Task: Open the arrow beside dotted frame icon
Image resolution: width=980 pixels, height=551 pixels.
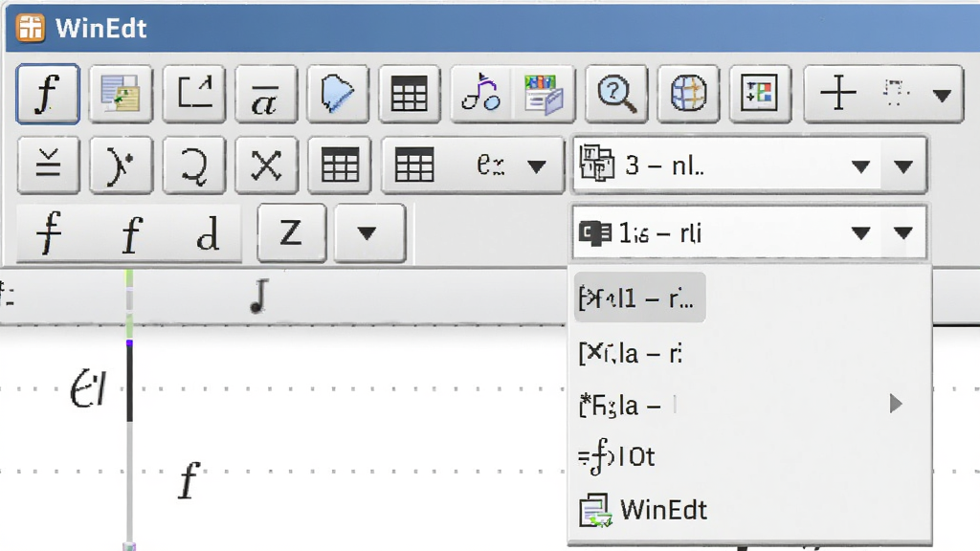Action: click(x=942, y=96)
